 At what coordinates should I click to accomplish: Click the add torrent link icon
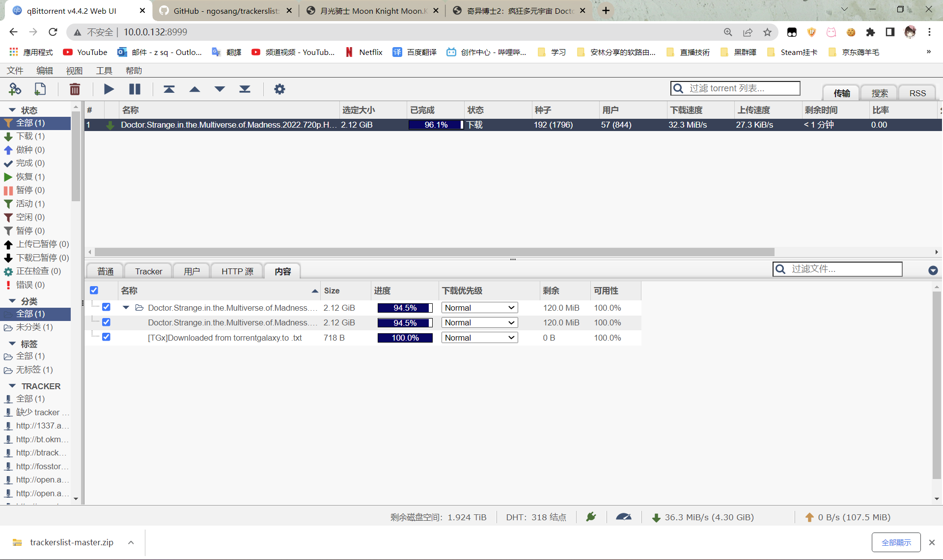click(15, 89)
